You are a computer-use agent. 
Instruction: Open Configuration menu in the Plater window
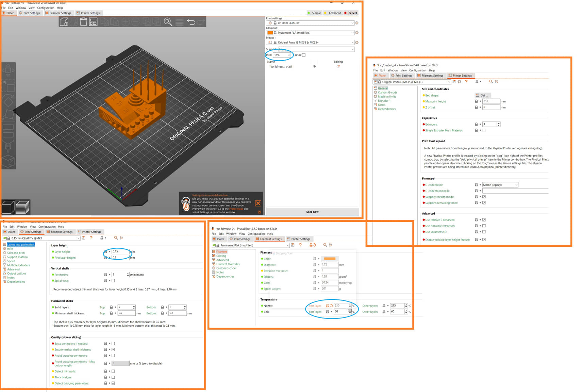(46, 8)
